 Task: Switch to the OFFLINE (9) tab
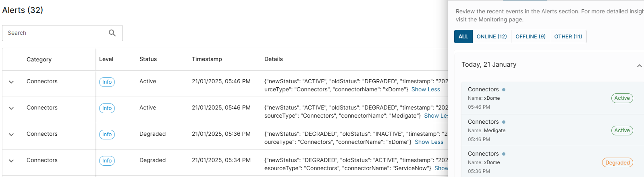(530, 37)
